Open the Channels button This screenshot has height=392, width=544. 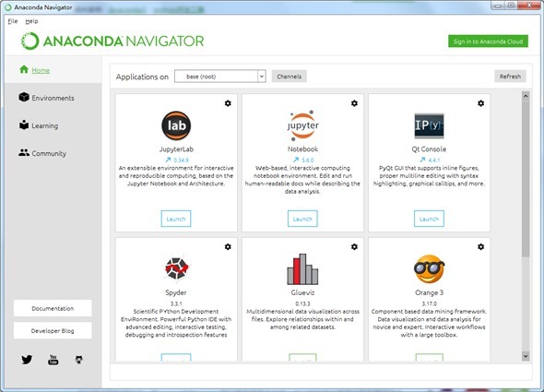point(289,77)
